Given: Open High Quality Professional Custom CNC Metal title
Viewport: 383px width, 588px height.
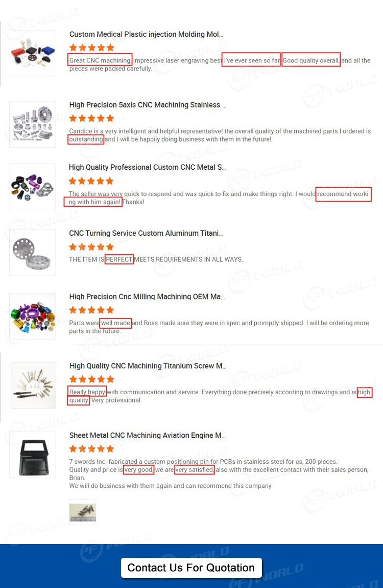Looking at the screenshot, I should tap(147, 167).
